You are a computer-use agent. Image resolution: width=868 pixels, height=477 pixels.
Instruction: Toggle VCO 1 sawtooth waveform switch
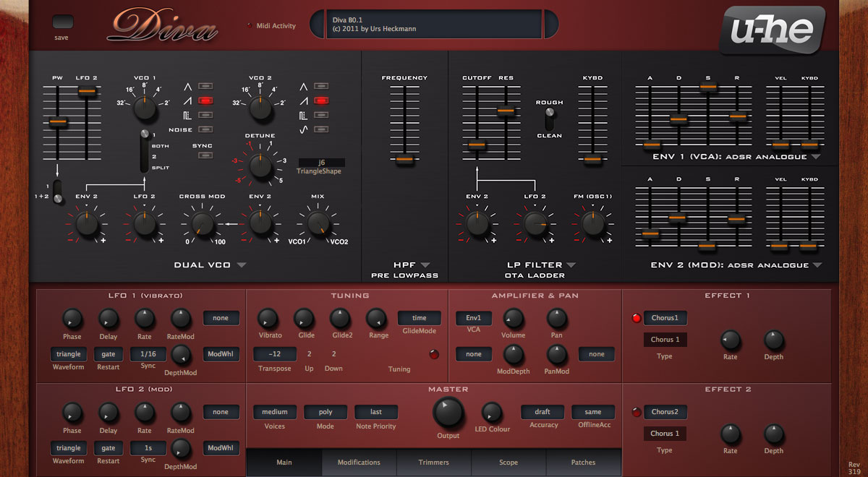[x=205, y=100]
